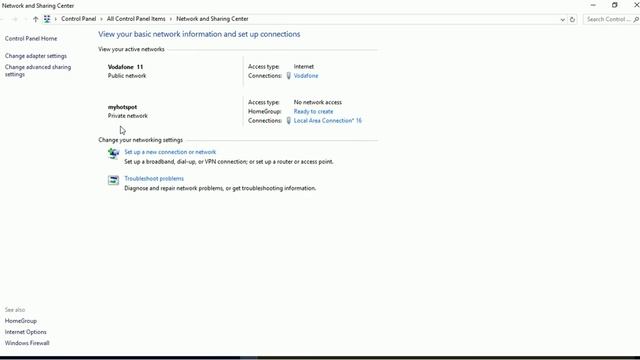640x360 pixels.
Task: Click the Troubleshoot problems icon
Action: click(113, 180)
